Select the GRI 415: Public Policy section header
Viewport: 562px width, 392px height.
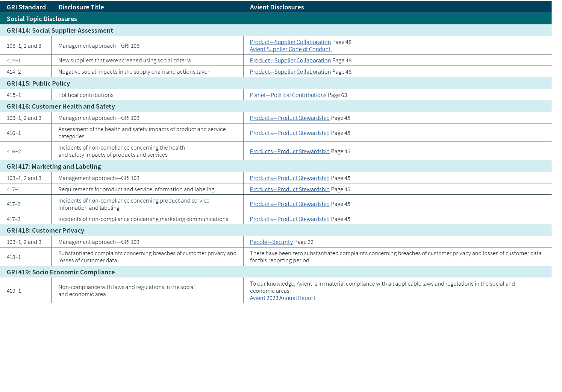38,83
